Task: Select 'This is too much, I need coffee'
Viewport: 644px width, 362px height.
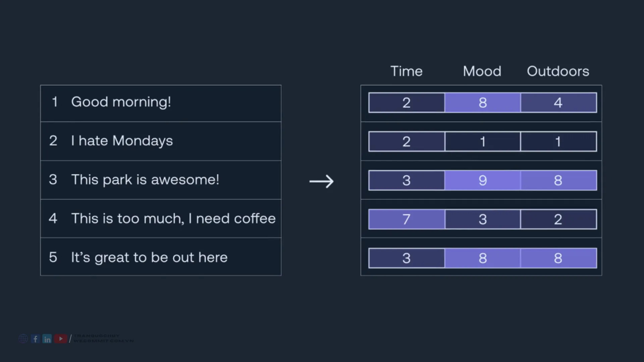Action: tap(161, 219)
